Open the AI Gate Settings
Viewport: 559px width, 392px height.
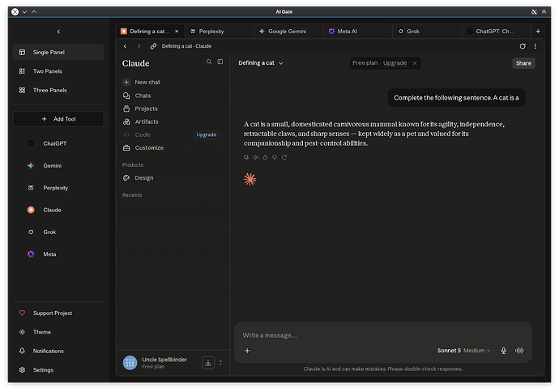click(58, 370)
